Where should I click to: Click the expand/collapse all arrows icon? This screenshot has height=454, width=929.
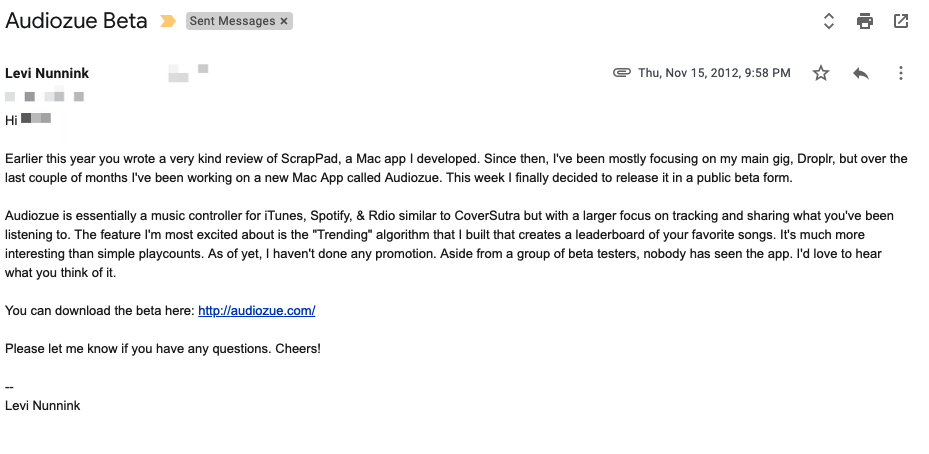tap(829, 21)
